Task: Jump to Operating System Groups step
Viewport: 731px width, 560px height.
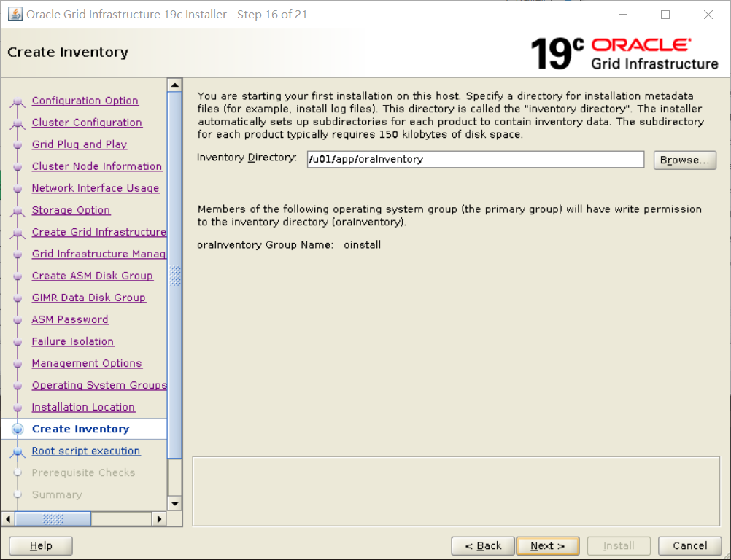Action: coord(99,385)
